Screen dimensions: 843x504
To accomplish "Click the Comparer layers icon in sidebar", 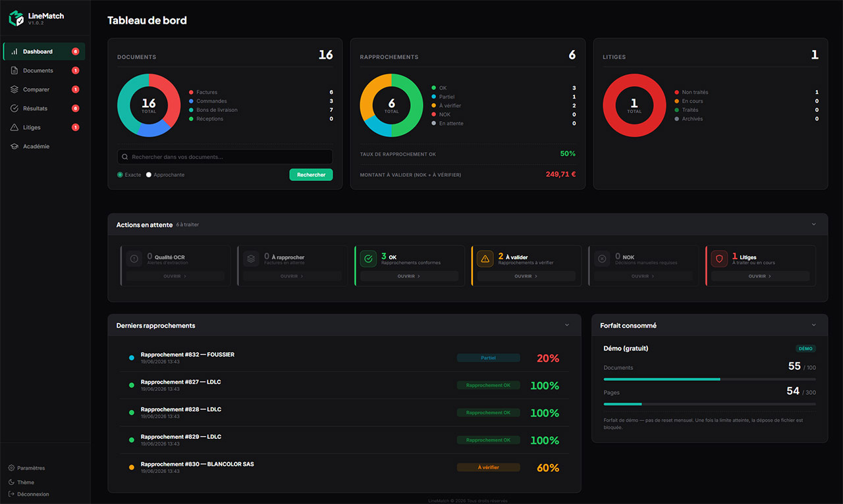I will [x=14, y=89].
